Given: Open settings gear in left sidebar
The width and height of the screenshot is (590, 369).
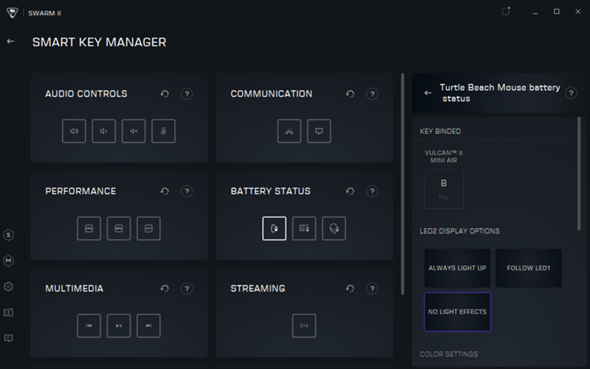Looking at the screenshot, I should [8, 287].
